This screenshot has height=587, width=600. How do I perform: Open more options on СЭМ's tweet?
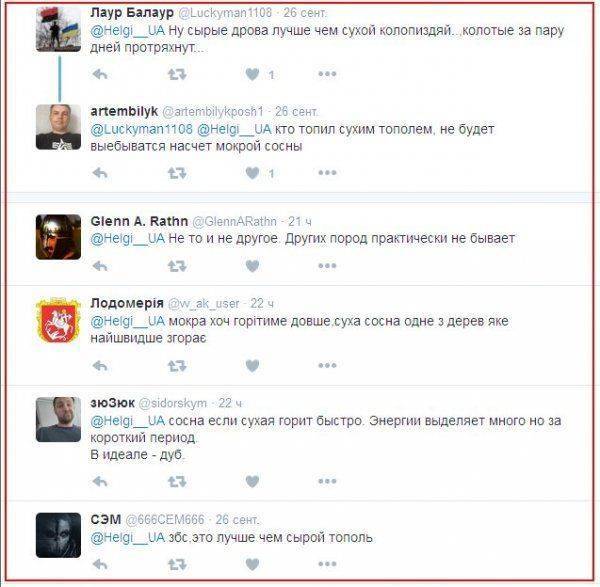coord(327,564)
